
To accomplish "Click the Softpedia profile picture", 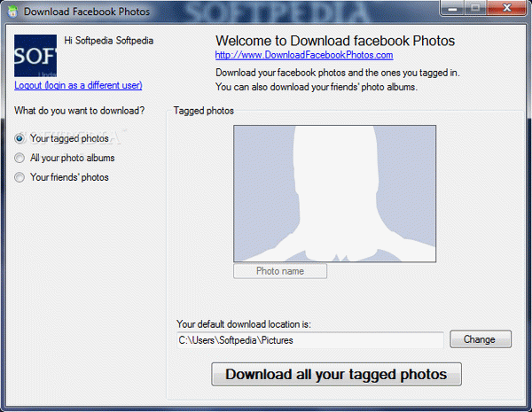I will (x=35, y=56).
